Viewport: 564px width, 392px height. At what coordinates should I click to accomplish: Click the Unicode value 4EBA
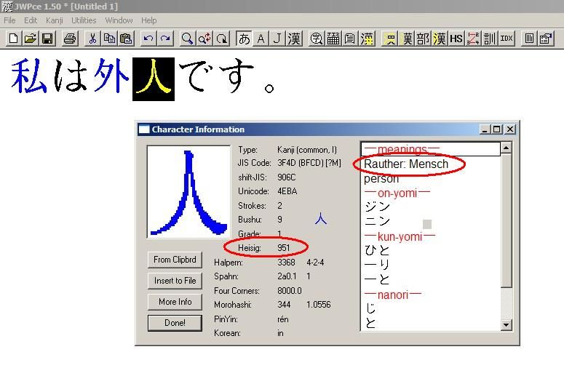287,191
